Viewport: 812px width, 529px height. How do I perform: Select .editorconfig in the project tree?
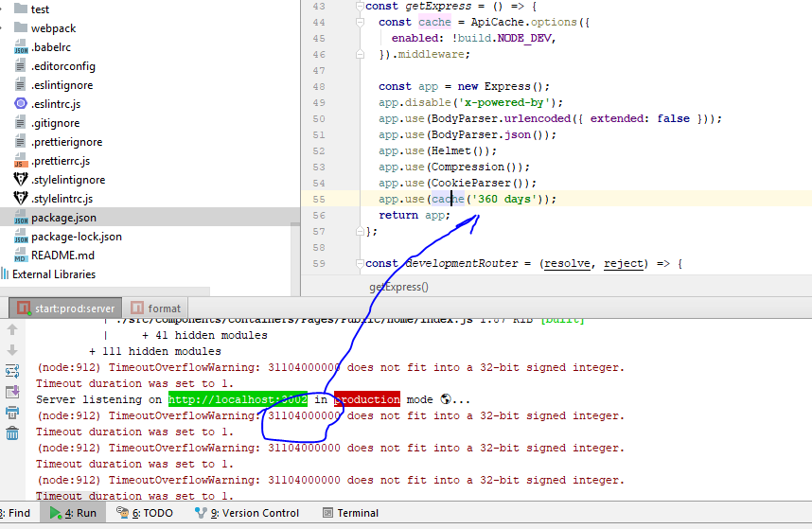(x=63, y=65)
